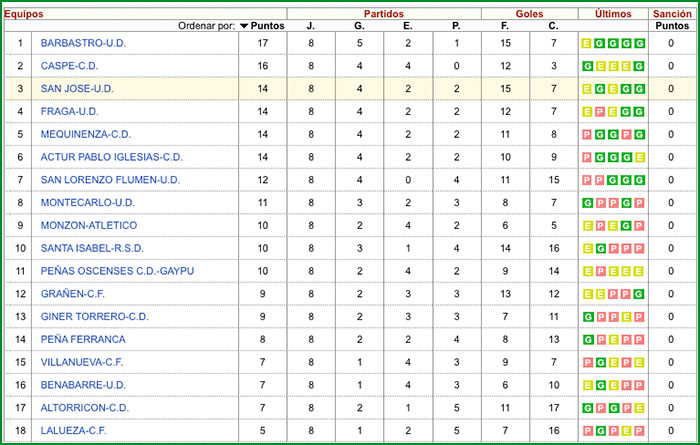Open the MONTECARLO-U.D. team link
The height and width of the screenshot is (445, 700).
click(88, 202)
